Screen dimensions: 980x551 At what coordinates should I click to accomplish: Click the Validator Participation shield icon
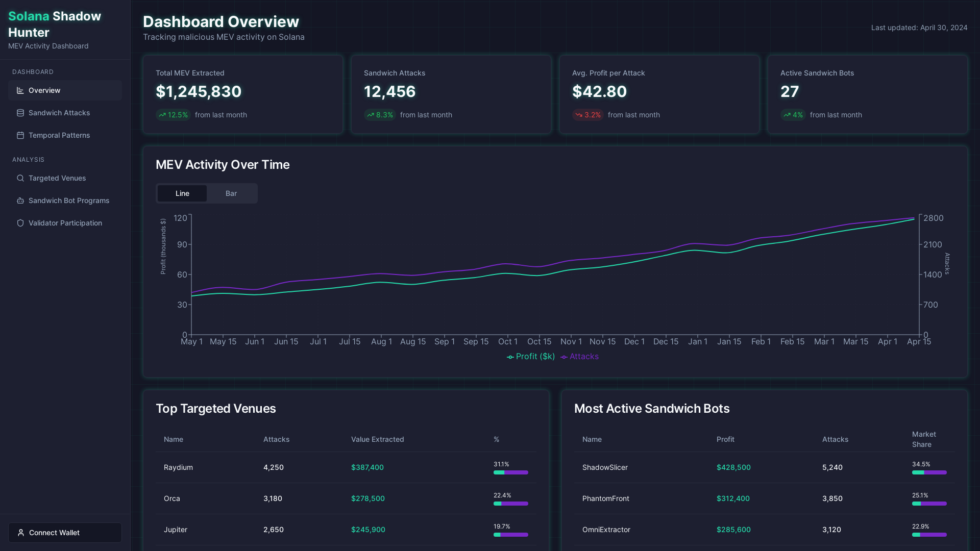20,223
